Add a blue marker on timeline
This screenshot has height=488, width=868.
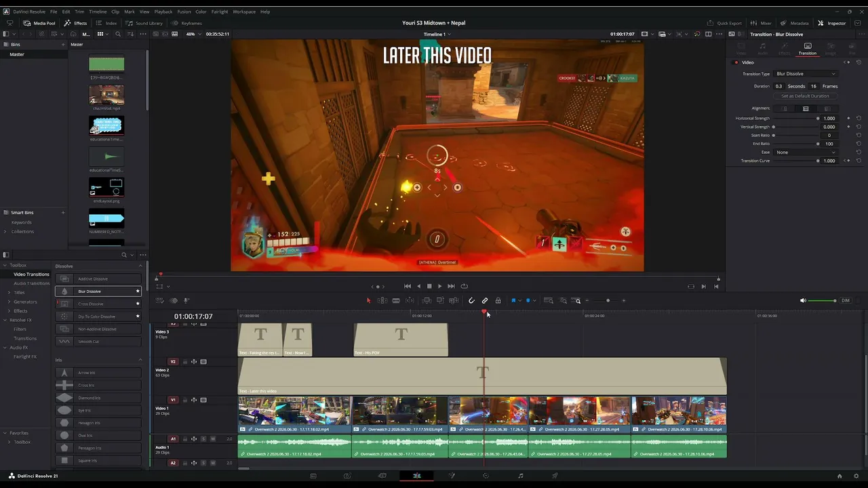coord(528,300)
